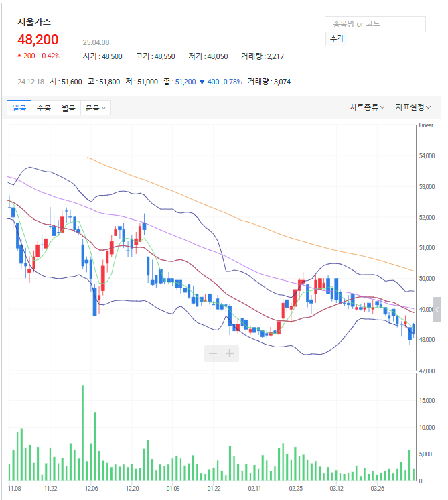Expand the 지표설정 indicator settings menu
This screenshot has width=448, height=500.
pyautogui.click(x=413, y=107)
